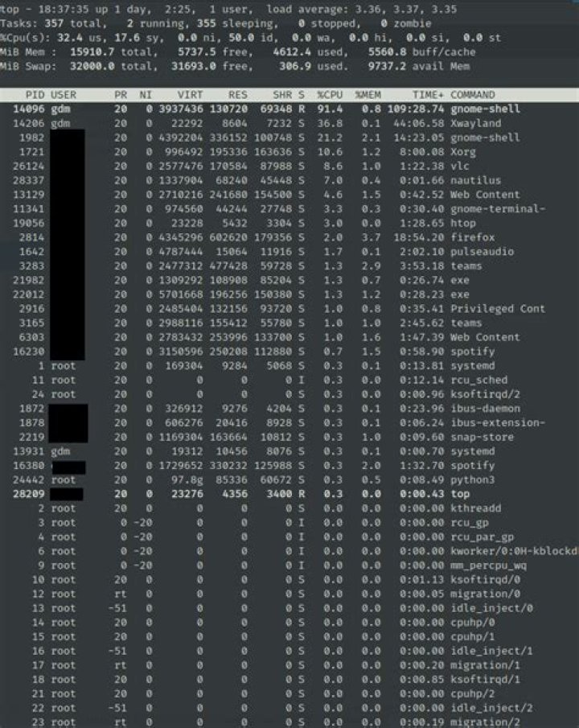
Task: Click teams process with PID 3283
Action: [x=289, y=266]
